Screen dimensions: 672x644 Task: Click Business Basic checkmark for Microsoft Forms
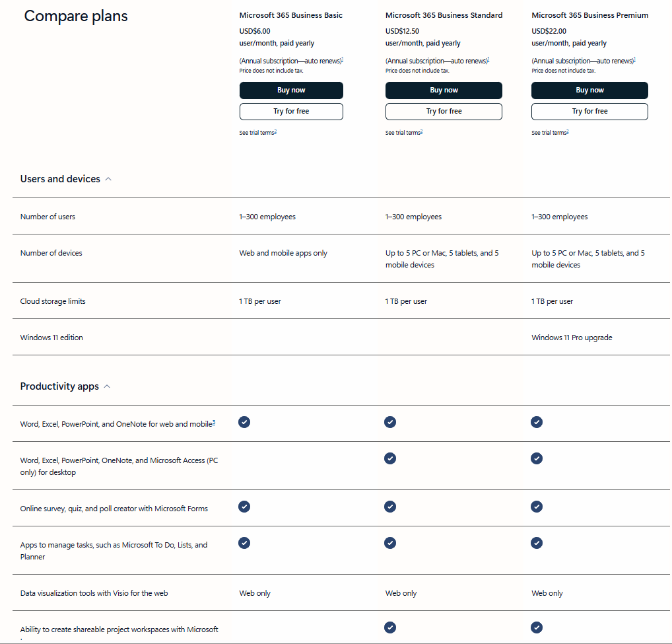point(244,507)
